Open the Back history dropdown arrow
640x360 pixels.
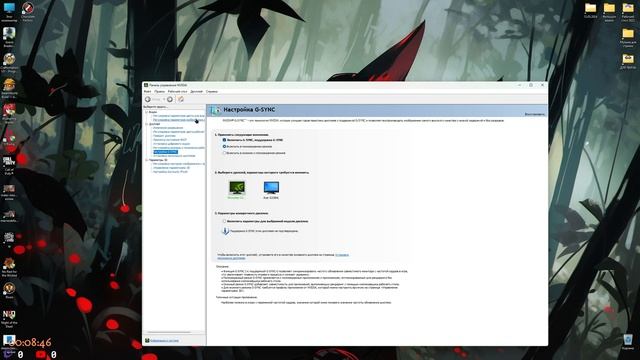tap(164, 99)
